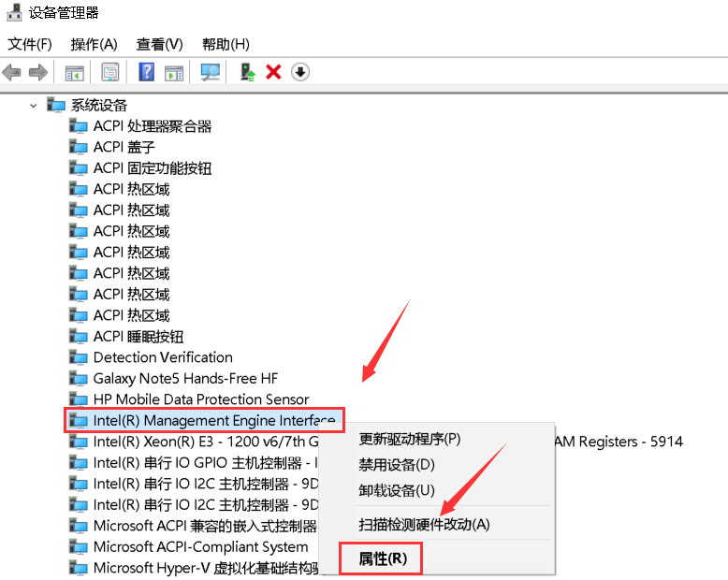The width and height of the screenshot is (728, 580).
Task: Open the 帮助(H) menu
Action: pos(226,45)
